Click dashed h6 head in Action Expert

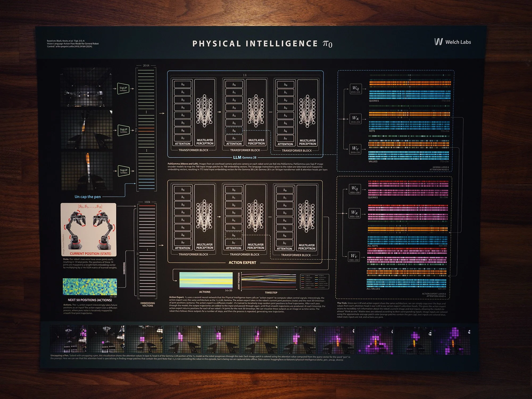point(233,235)
